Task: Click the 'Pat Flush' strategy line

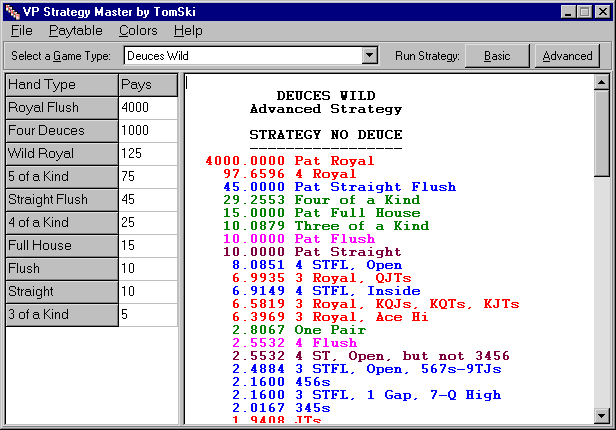Action: [299, 239]
